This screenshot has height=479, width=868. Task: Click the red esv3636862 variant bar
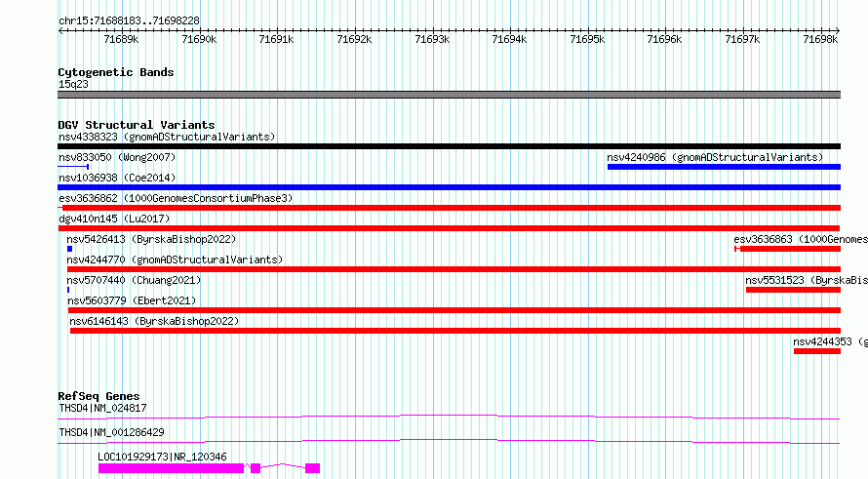[x=449, y=208]
